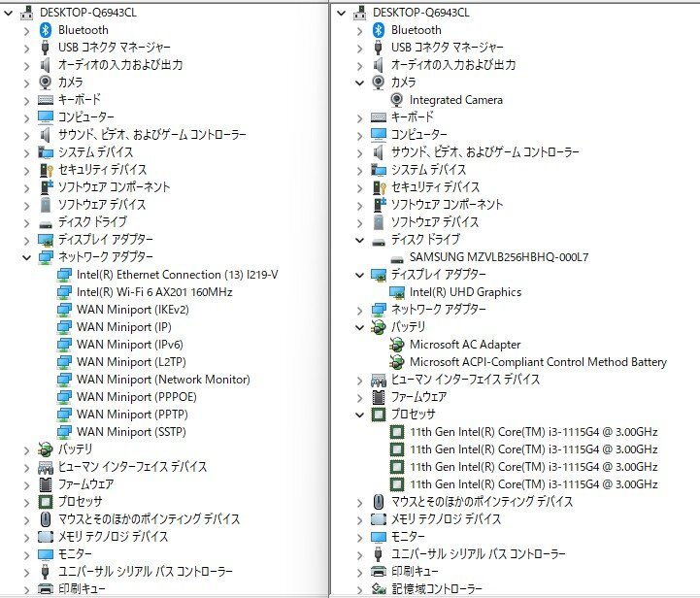Select オーディオの入力および出力 in right pane
The width and height of the screenshot is (700, 598).
coord(453,65)
